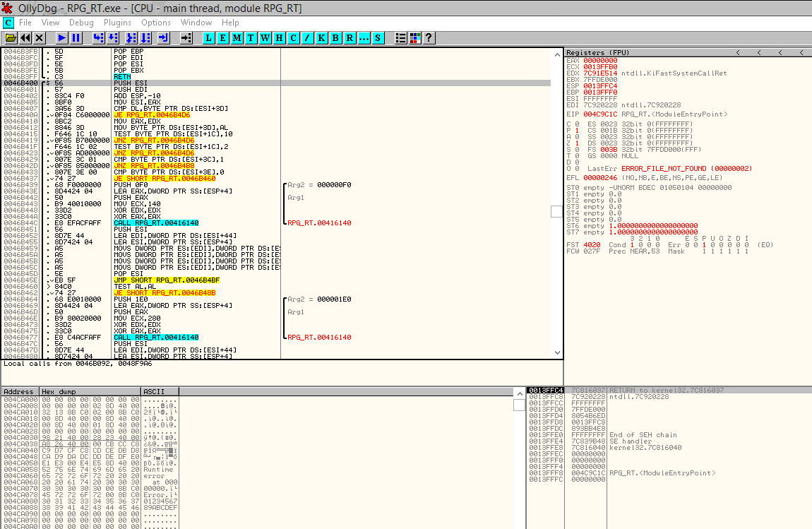Open Log window with L button
This screenshot has width=812, height=529.
tap(209, 38)
